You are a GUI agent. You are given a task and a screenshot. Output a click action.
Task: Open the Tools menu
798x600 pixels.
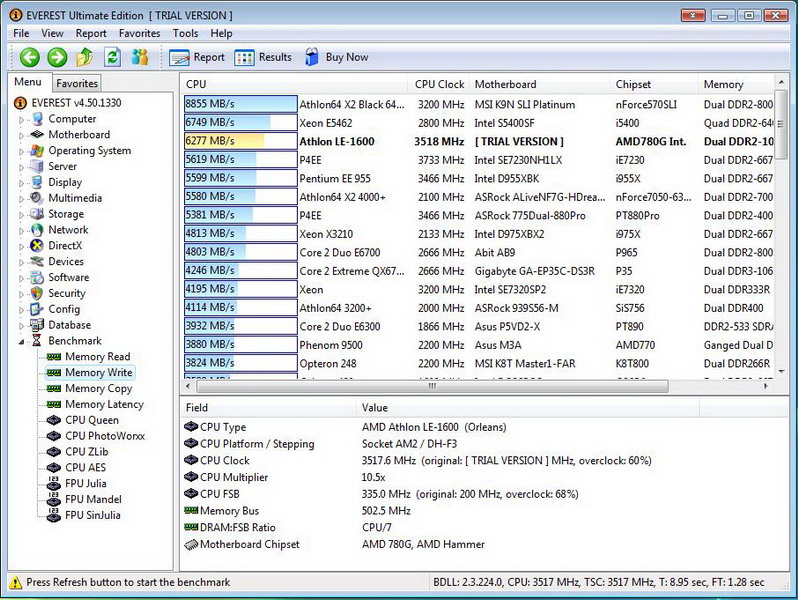185,34
